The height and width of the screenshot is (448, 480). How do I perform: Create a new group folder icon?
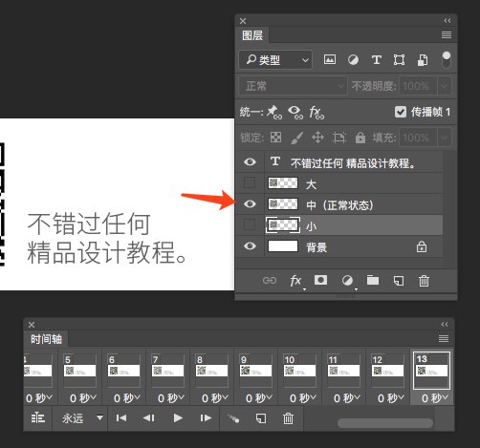click(x=373, y=280)
